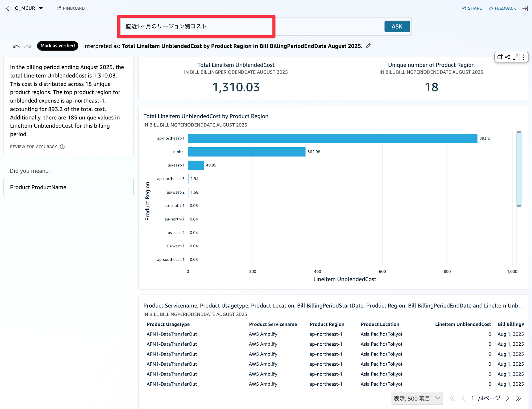Open the FEEDBACK option

[x=502, y=8]
